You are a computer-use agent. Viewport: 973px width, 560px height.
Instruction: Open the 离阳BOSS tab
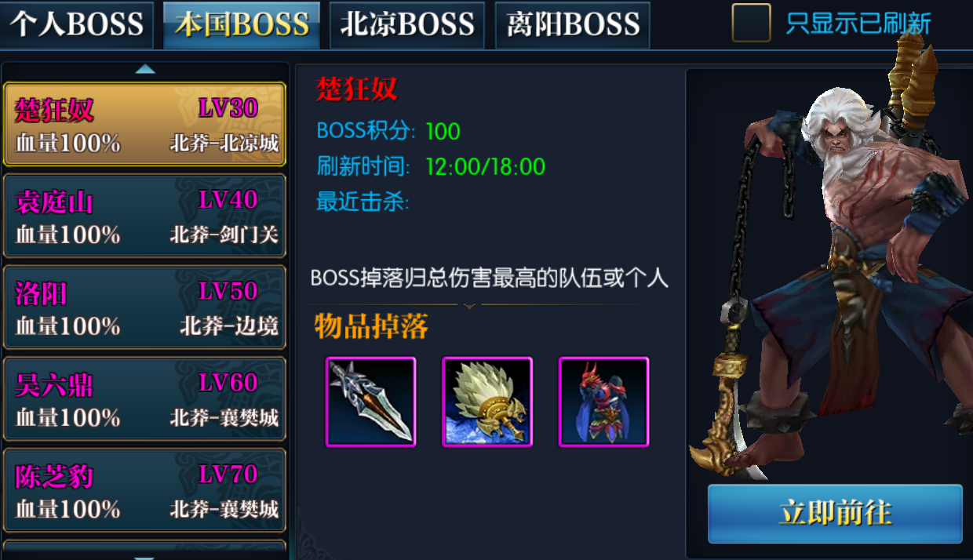point(573,24)
